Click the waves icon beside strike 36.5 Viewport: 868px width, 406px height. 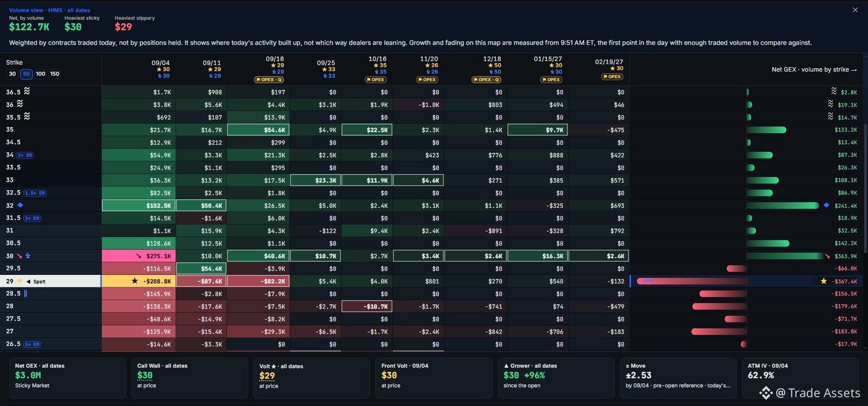click(x=27, y=91)
